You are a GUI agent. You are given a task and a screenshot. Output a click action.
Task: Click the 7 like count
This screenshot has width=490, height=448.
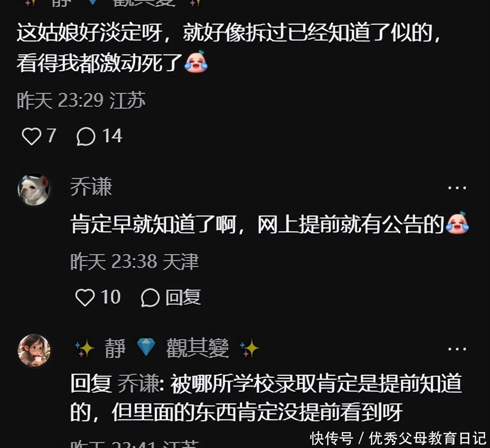tap(51, 136)
